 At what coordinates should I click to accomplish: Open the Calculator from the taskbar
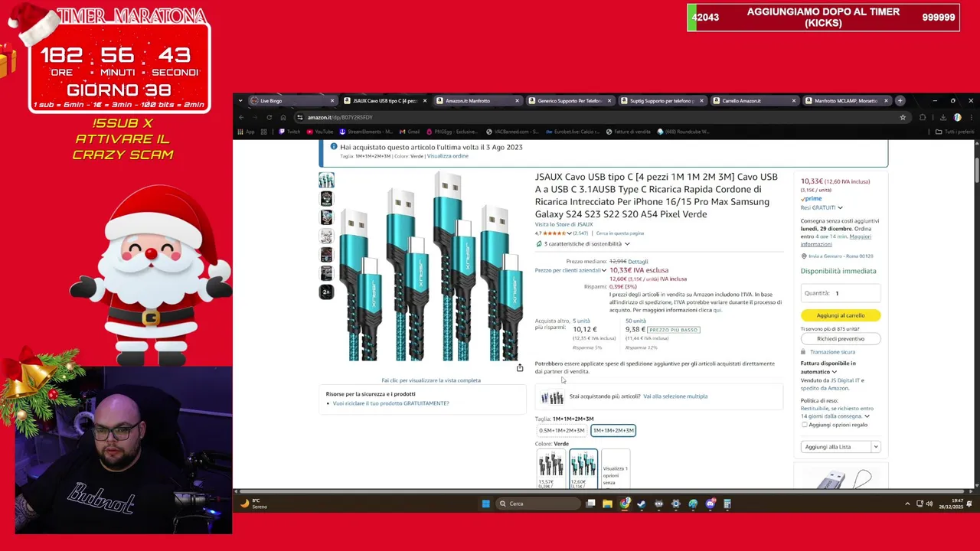click(727, 504)
